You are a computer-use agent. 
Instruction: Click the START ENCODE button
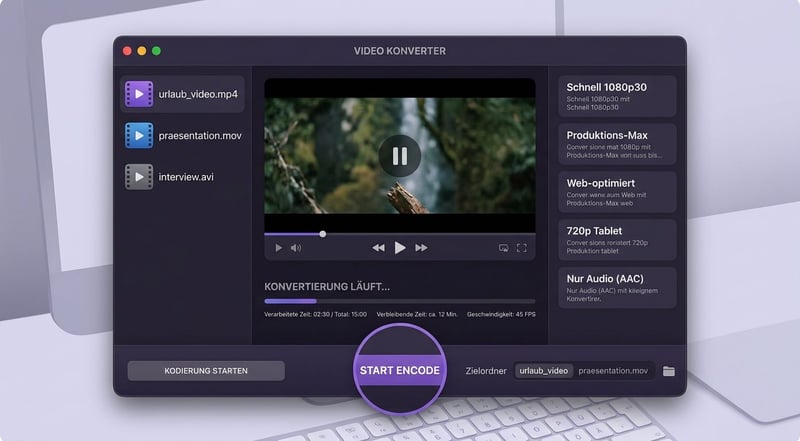point(400,370)
